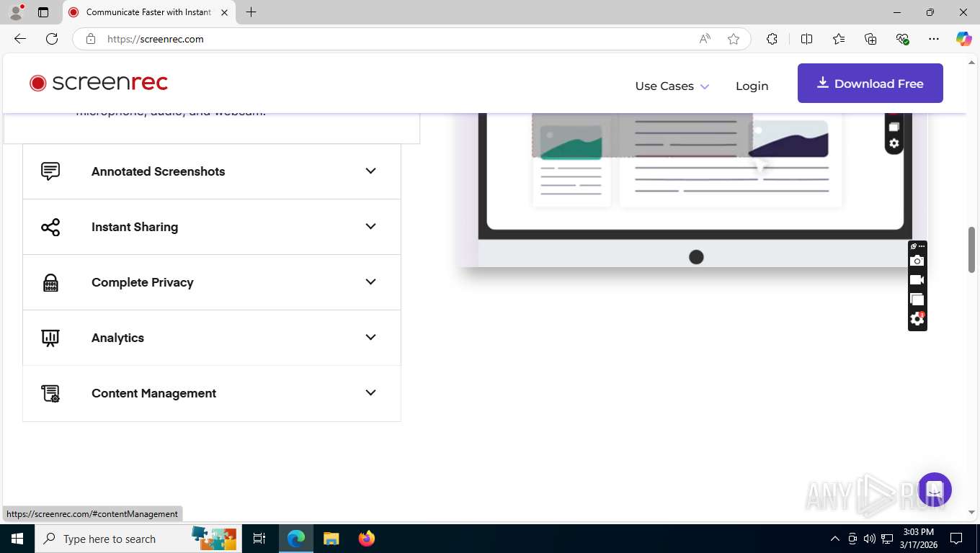Click the screenrec logo in header
This screenshot has width=980, height=553.
99,83
